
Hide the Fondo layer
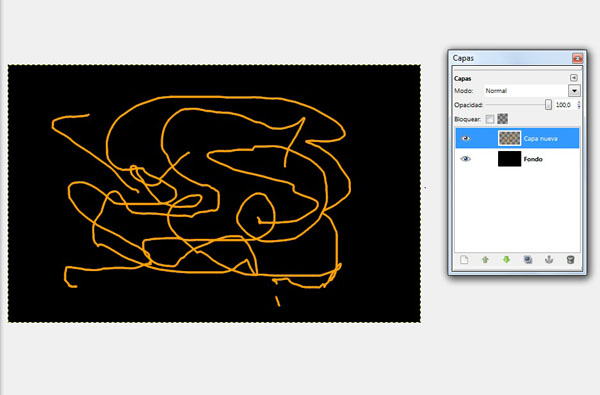click(x=465, y=159)
